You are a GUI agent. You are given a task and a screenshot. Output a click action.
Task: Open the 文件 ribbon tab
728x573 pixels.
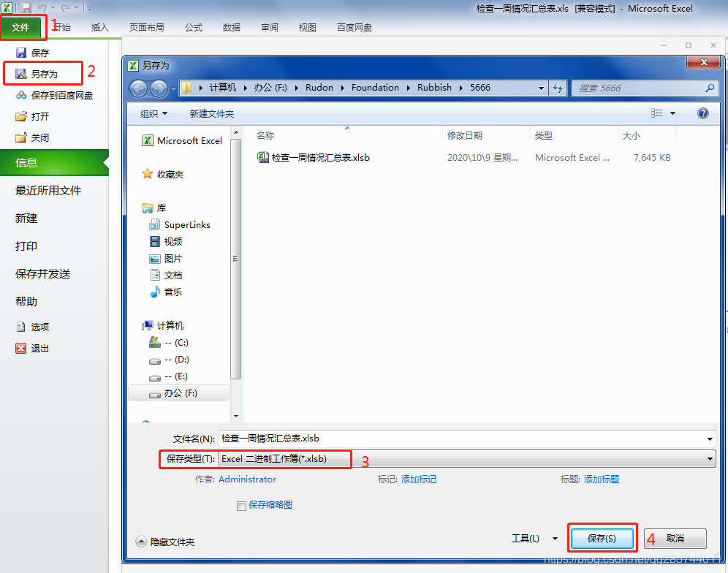click(x=20, y=27)
